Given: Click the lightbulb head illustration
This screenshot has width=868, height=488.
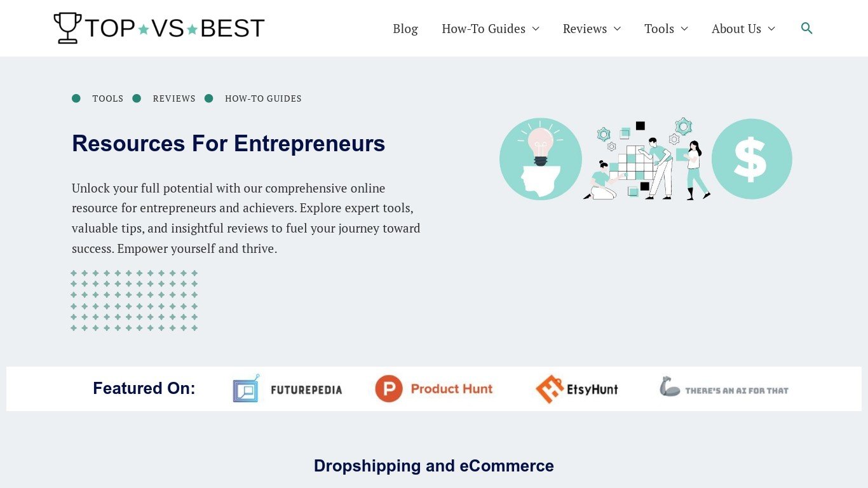Looking at the screenshot, I should 540,159.
